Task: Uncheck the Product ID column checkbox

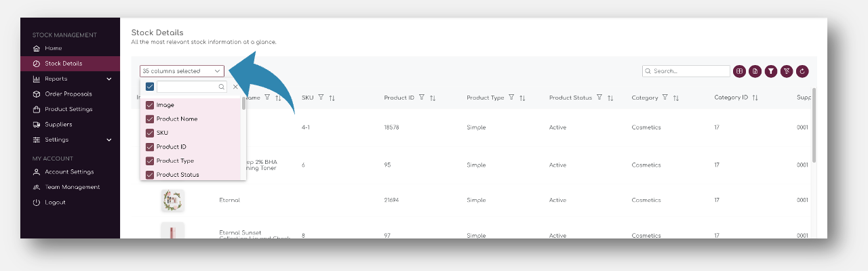Action: click(150, 146)
